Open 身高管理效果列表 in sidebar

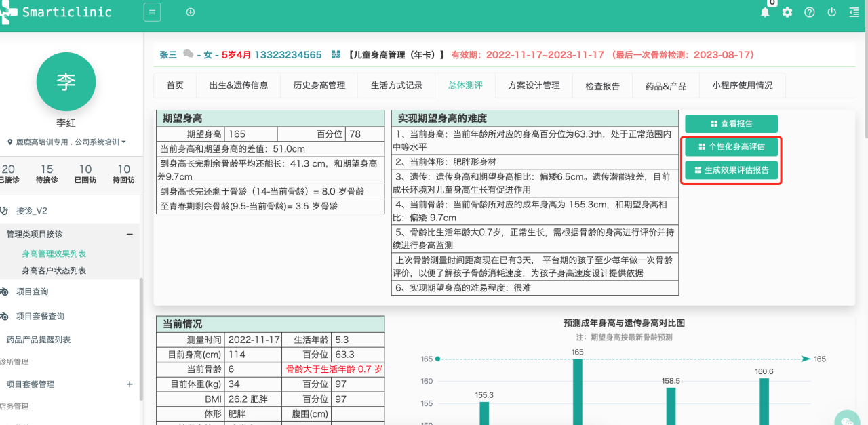pos(54,254)
